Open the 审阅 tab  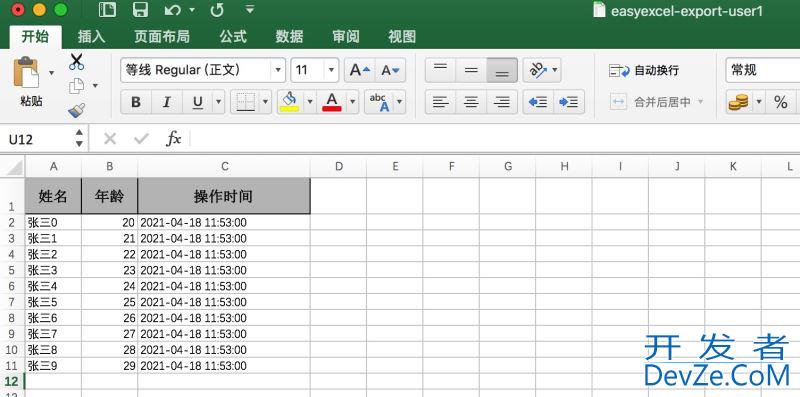tap(346, 36)
